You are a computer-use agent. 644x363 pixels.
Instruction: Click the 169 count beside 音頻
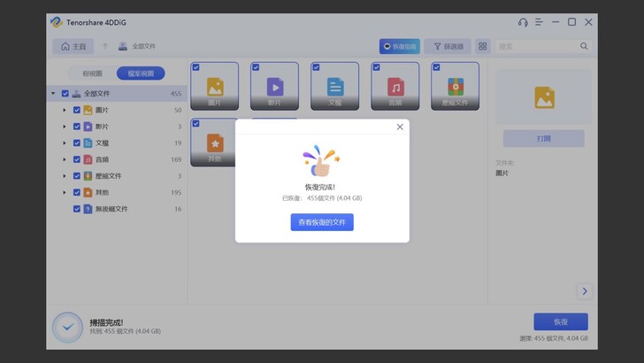[x=176, y=159]
